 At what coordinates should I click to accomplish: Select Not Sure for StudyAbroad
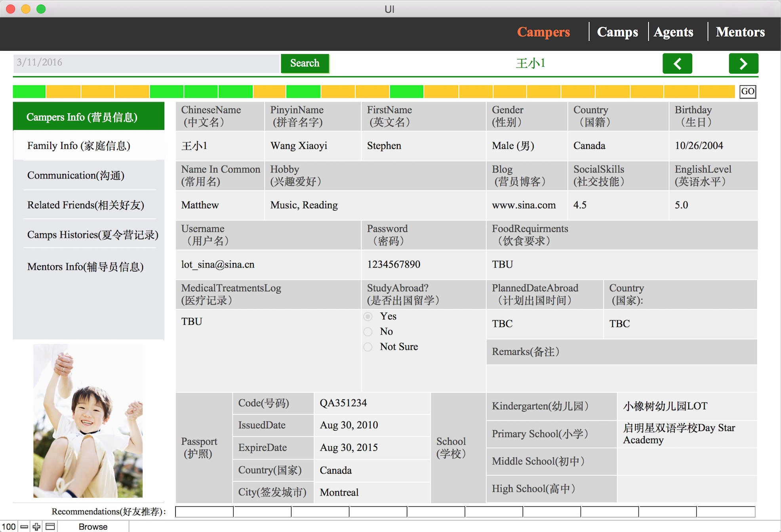(368, 347)
